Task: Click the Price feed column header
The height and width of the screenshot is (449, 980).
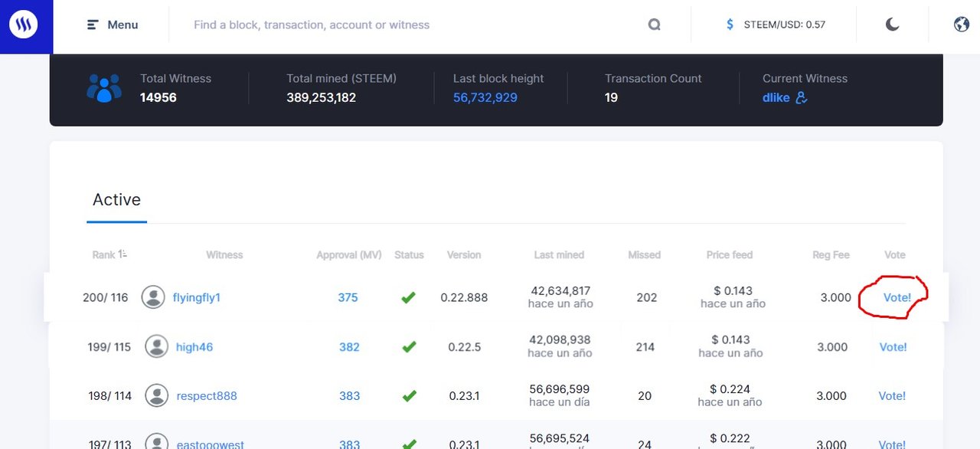Action: 730,254
